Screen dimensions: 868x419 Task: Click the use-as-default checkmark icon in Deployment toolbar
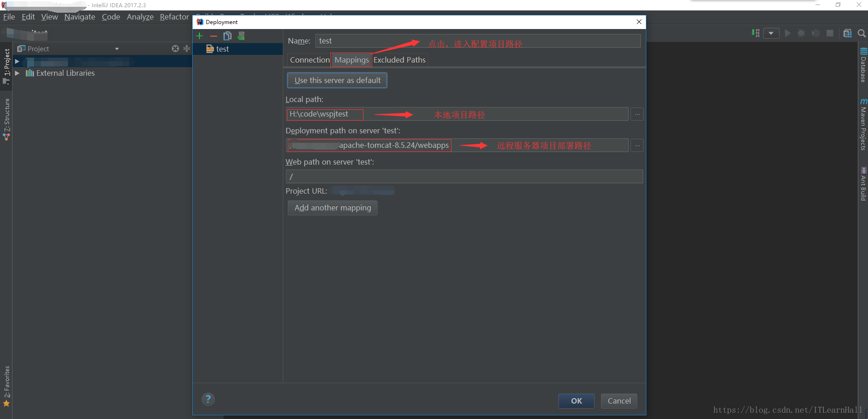coord(241,36)
